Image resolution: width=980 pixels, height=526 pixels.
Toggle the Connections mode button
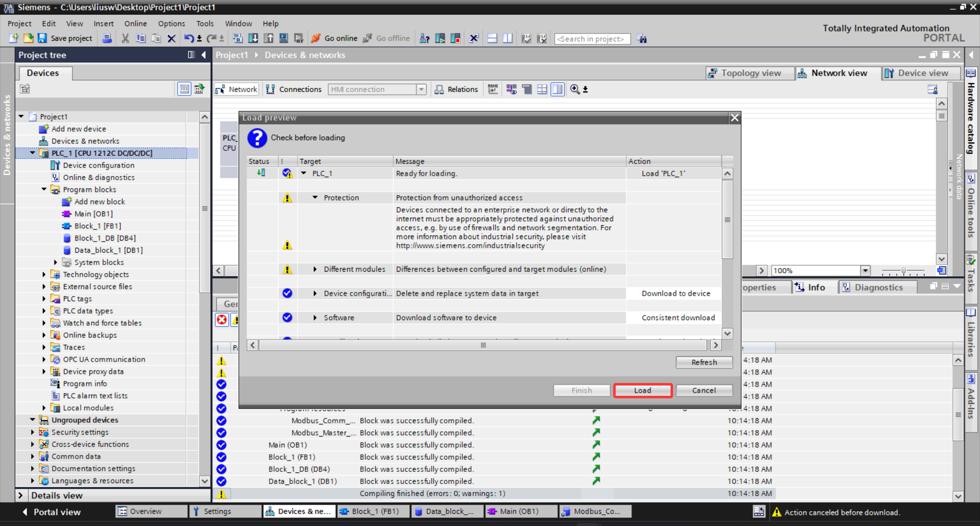pyautogui.click(x=294, y=89)
